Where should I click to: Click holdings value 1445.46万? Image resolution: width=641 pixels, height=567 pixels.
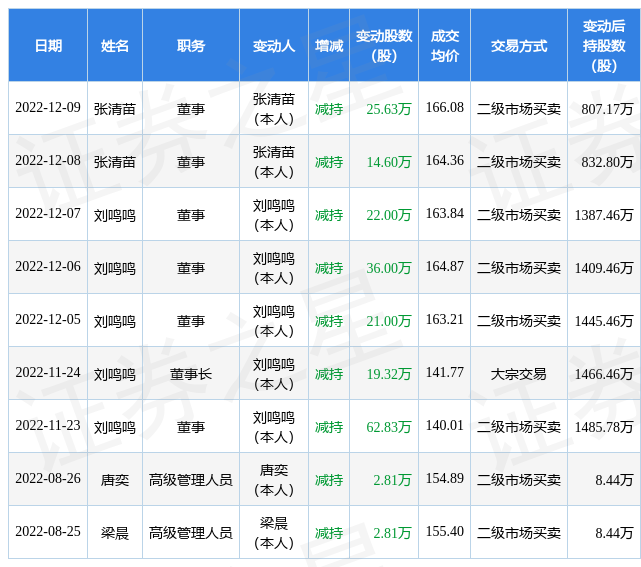click(x=604, y=321)
